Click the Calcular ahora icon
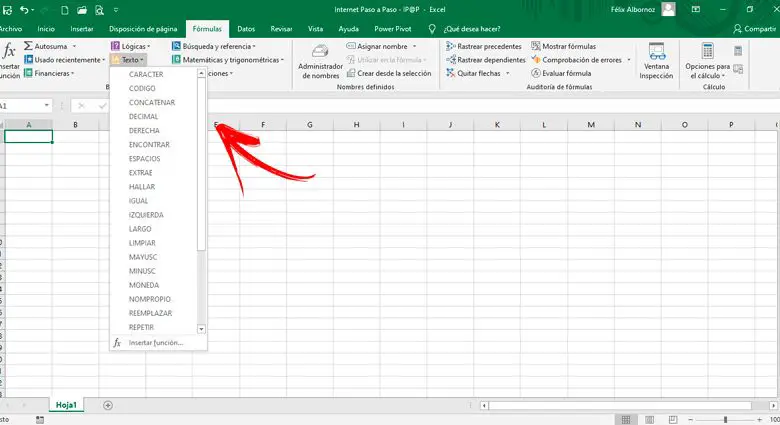 738,51
